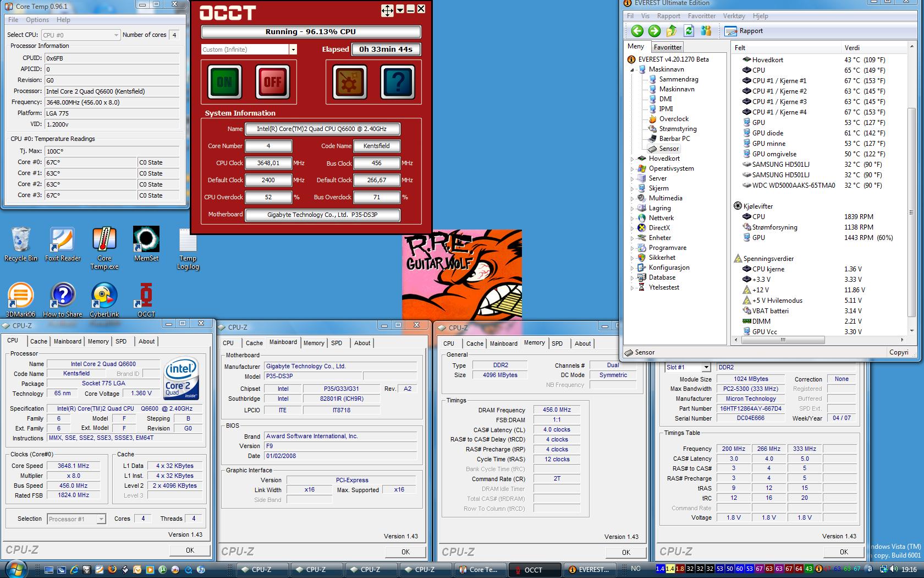Open the CyberLink desktop shortcut
924x578 pixels.
click(x=105, y=300)
